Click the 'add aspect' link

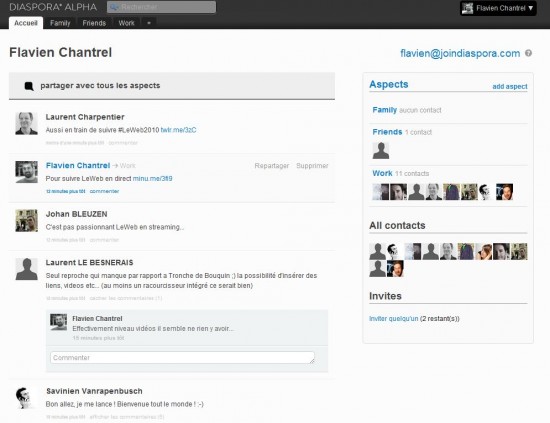click(510, 86)
